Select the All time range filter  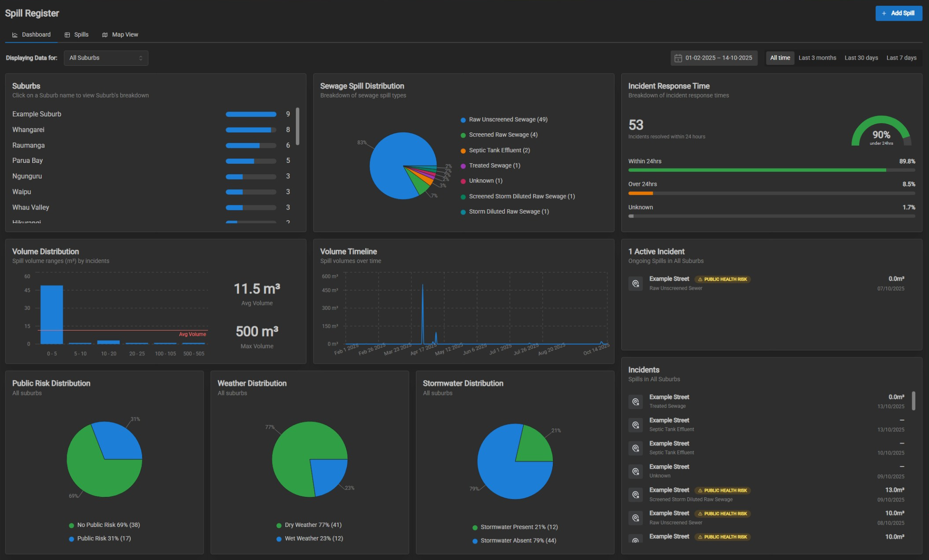point(780,58)
